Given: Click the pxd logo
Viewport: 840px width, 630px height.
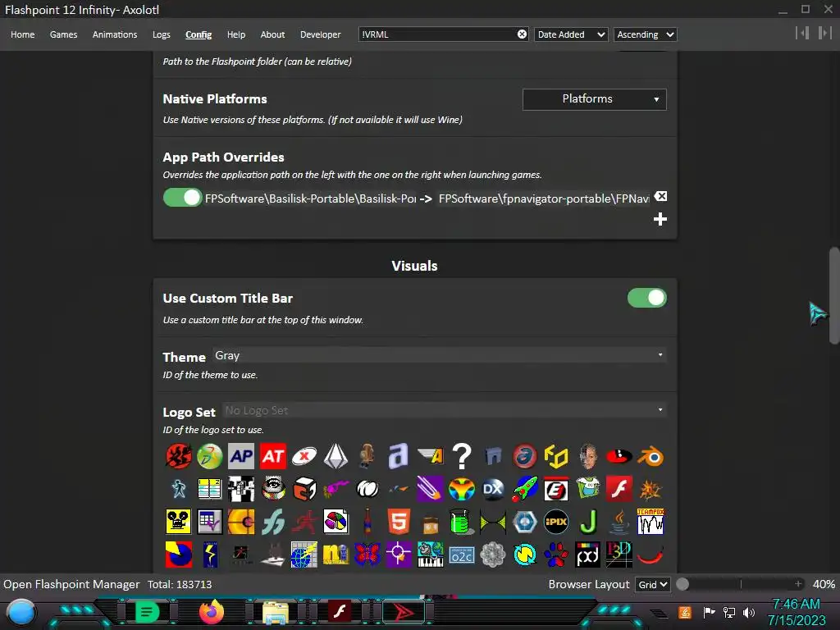Looking at the screenshot, I should point(588,555).
